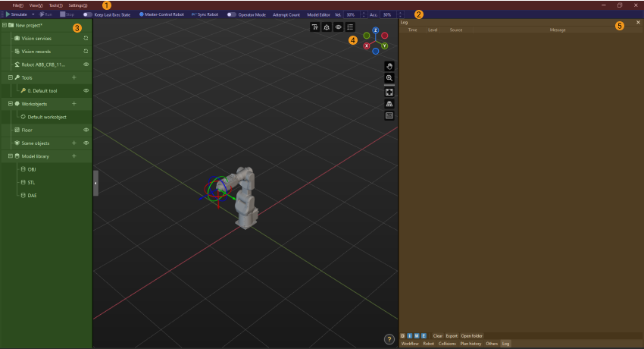Select the zoom magnifier tool
644x349 pixels.
(389, 77)
